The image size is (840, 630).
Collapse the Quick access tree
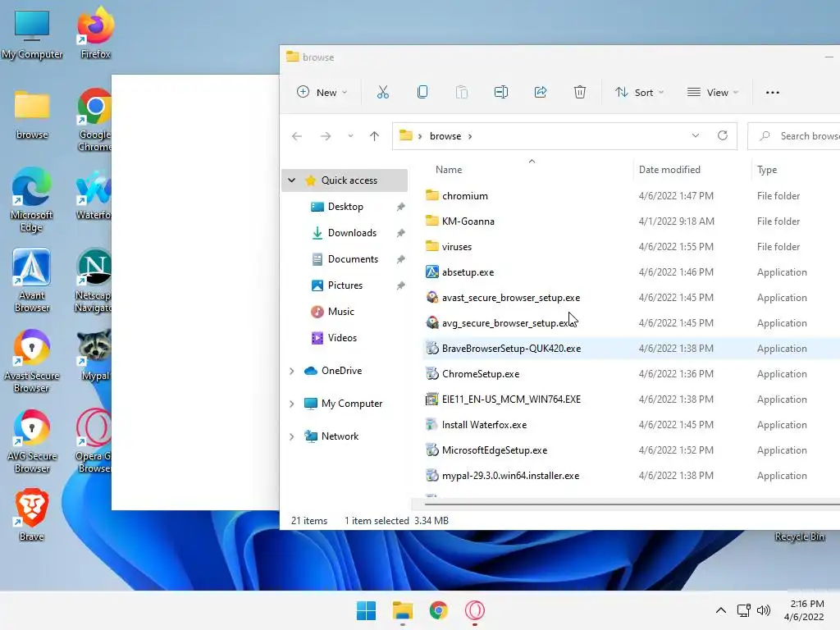click(291, 180)
